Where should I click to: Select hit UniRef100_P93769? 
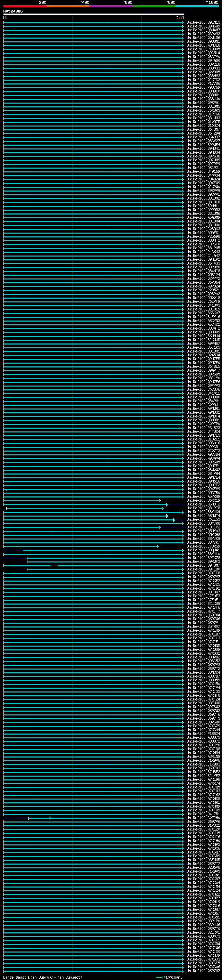(x=203, y=88)
